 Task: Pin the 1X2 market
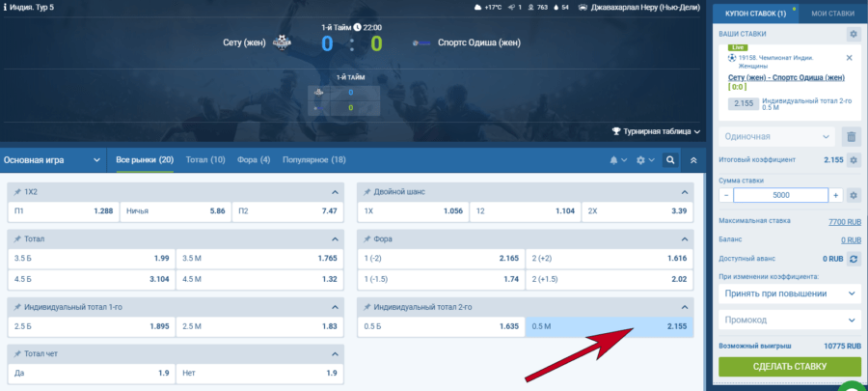point(16,192)
